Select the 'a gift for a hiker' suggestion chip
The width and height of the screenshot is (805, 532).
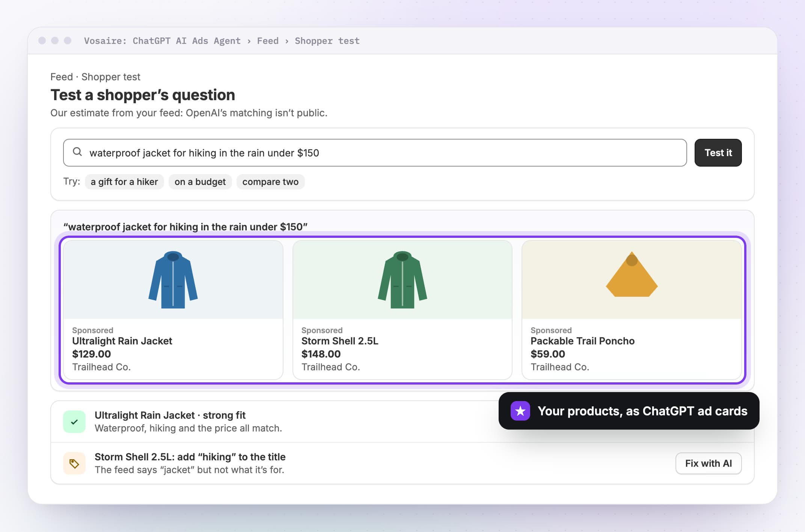(124, 182)
